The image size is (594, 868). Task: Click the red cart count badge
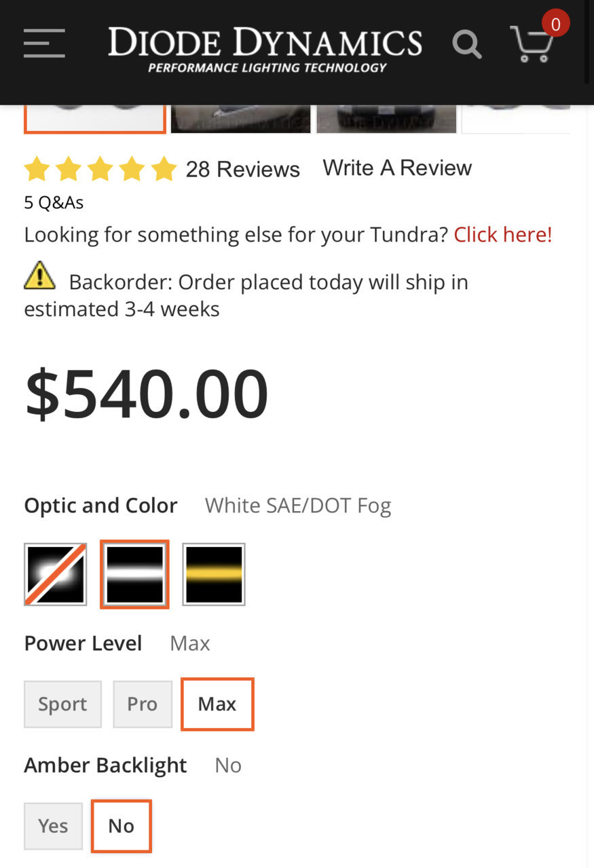click(x=555, y=24)
